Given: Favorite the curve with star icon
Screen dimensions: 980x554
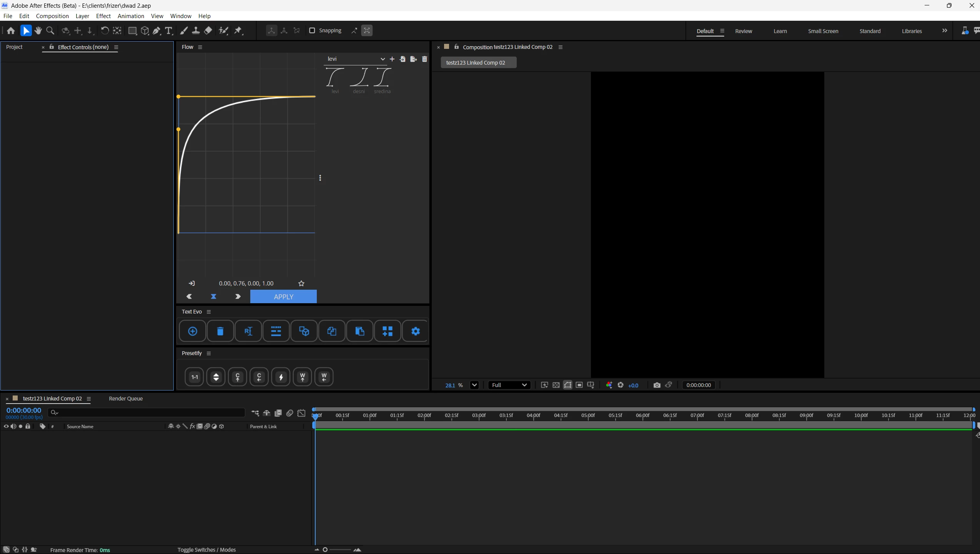Looking at the screenshot, I should pos(301,284).
